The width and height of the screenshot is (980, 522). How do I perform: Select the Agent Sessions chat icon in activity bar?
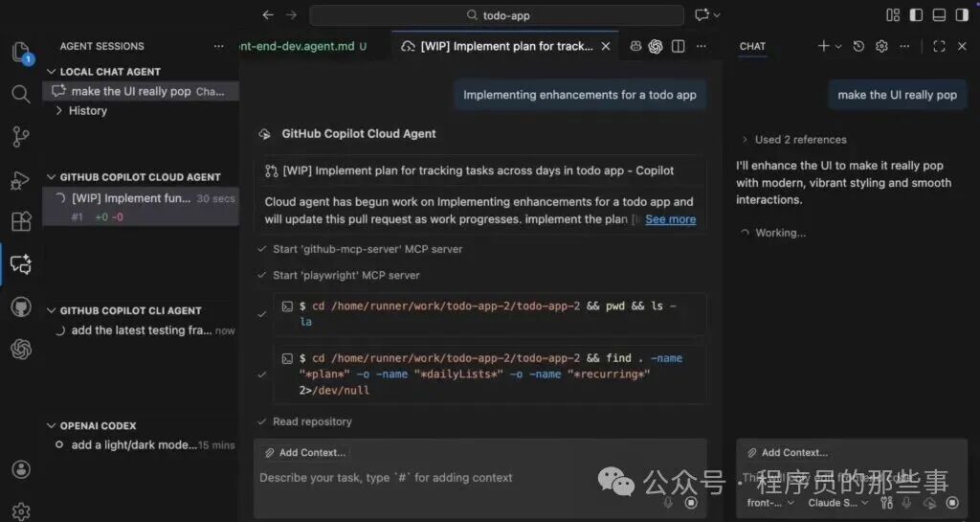[x=21, y=264]
